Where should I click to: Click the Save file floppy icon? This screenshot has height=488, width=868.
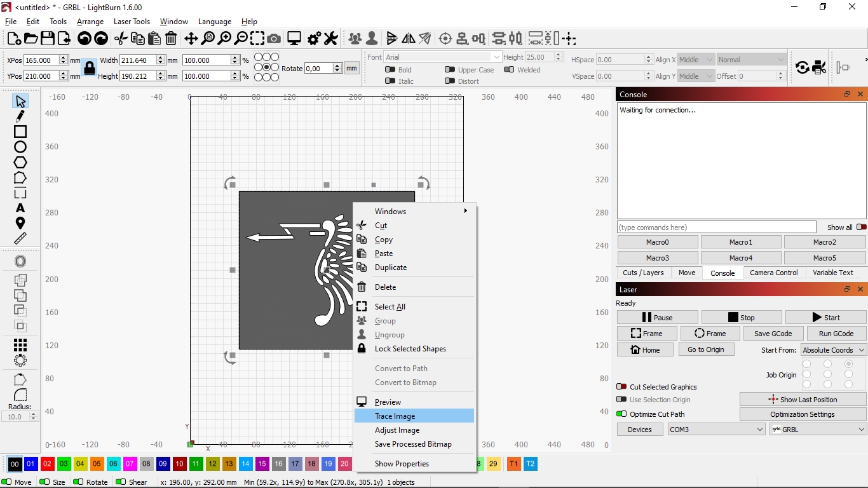click(x=48, y=39)
